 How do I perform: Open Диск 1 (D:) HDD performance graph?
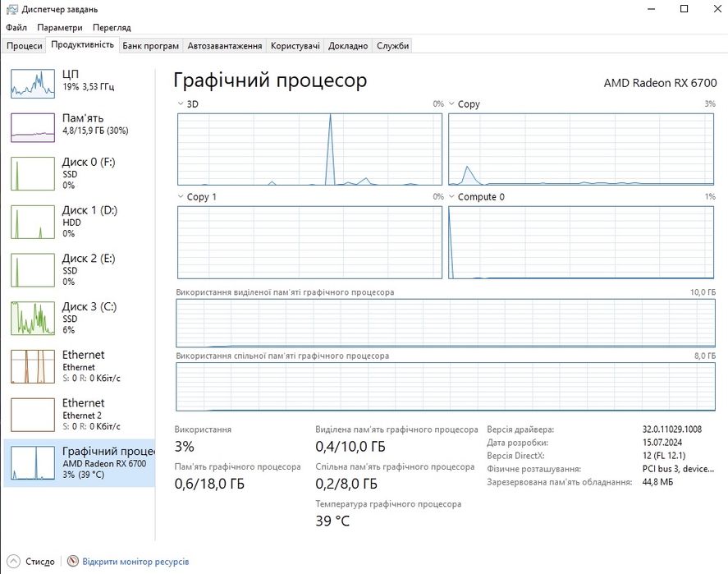pyautogui.click(x=33, y=222)
